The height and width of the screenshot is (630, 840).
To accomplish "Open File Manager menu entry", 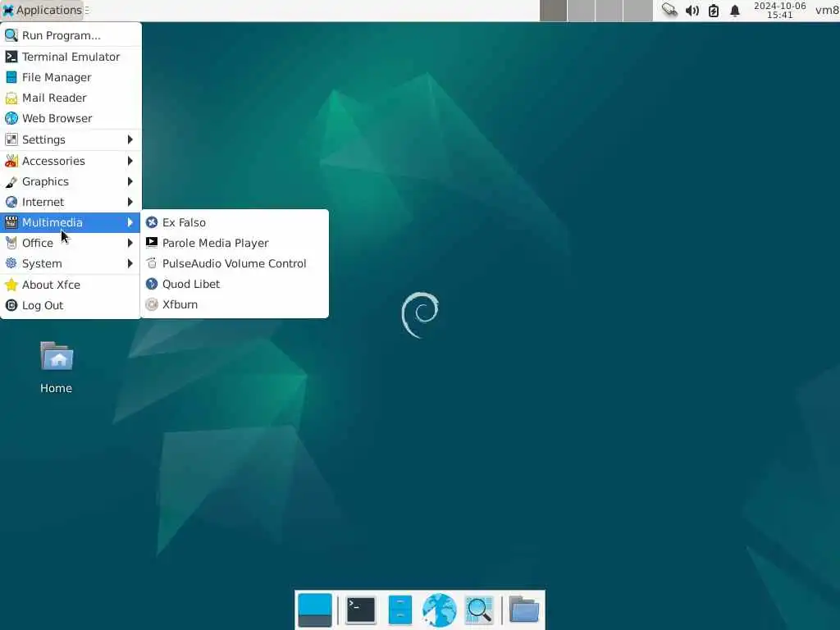I will [x=71, y=77].
